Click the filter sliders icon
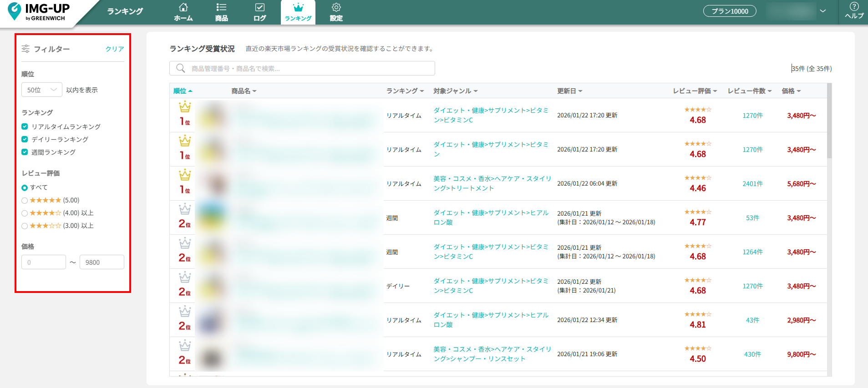The image size is (868, 388). (x=25, y=49)
